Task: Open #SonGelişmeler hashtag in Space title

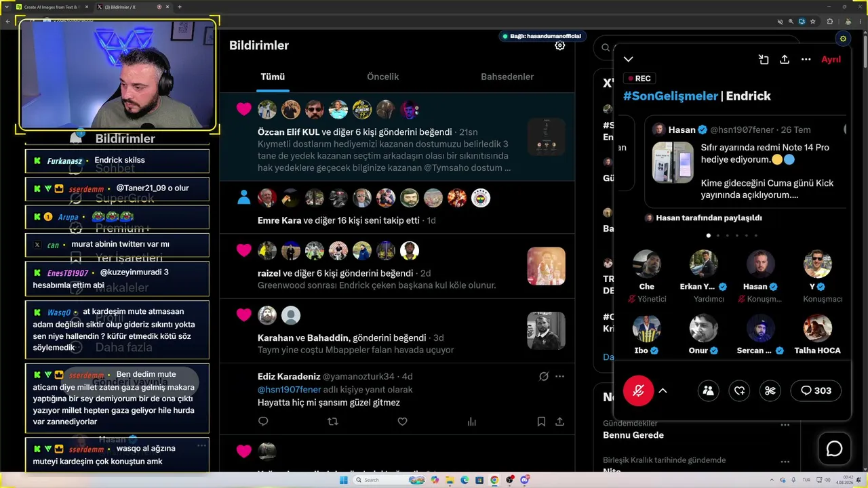Action: [x=671, y=96]
